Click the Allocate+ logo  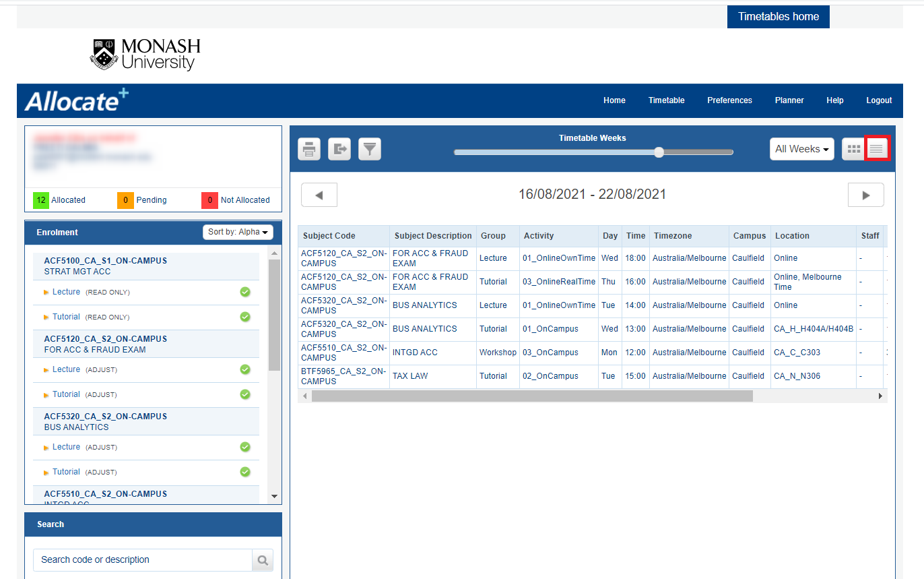[x=77, y=100]
